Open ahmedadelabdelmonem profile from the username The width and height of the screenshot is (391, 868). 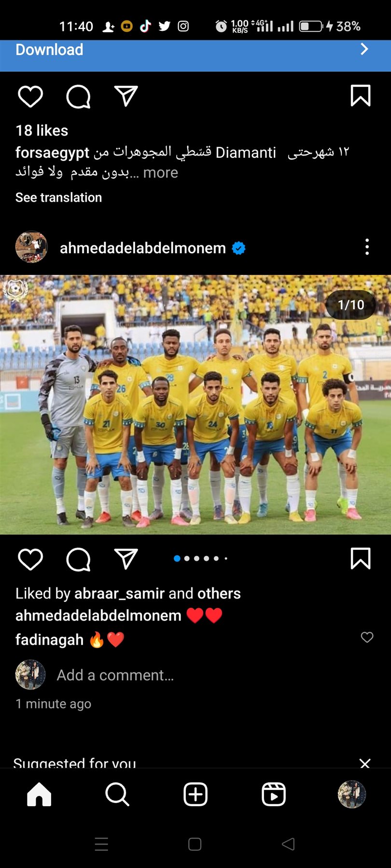[x=143, y=248]
